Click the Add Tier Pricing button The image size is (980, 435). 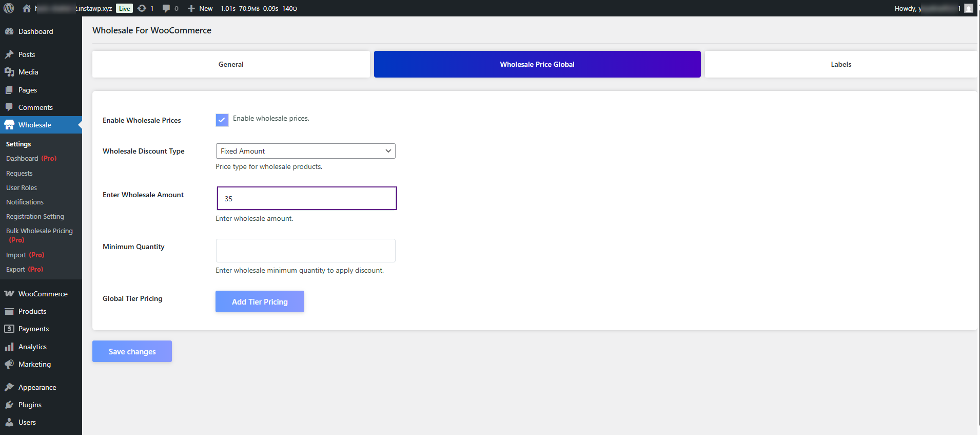(260, 301)
